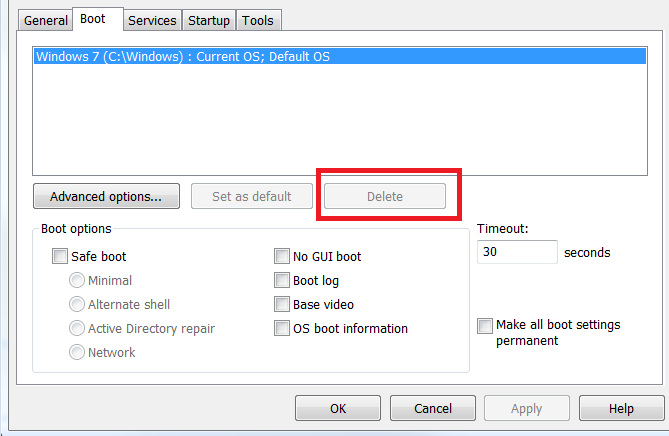
Task: Open Help for this dialog
Action: 622,408
